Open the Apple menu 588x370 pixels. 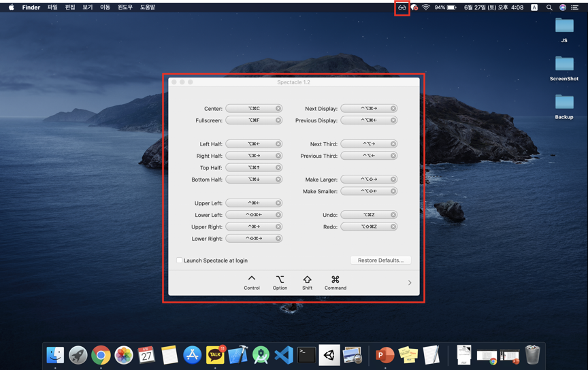point(12,7)
